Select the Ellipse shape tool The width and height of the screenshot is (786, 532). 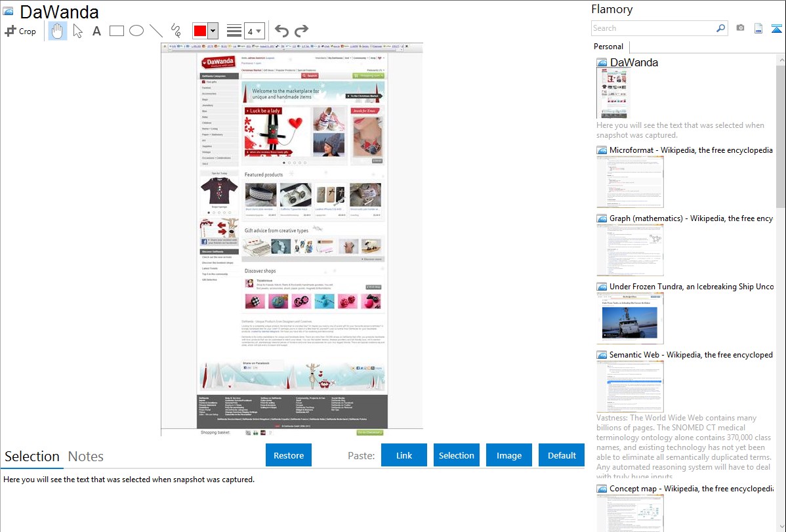pos(136,31)
